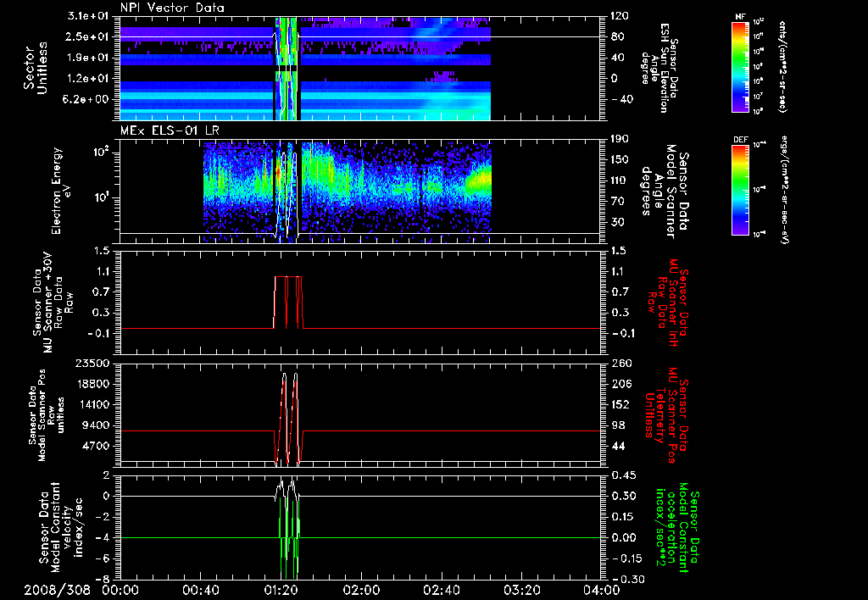Viewport: 868px width, 600px height.
Task: Click the green 'Model Constant acceleration' label
Action: click(677, 527)
